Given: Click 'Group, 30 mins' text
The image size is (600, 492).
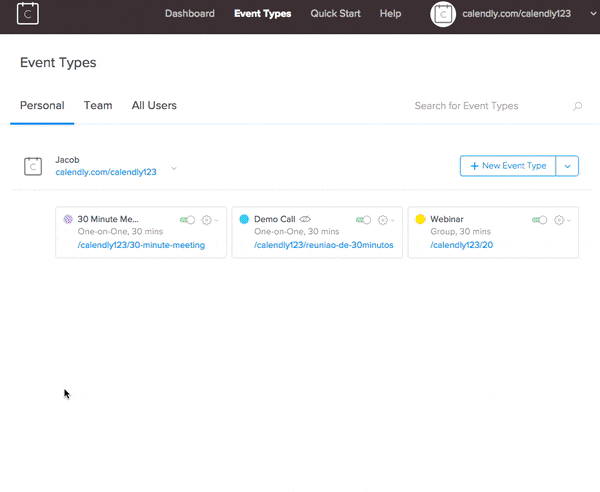Looking at the screenshot, I should point(460,231).
